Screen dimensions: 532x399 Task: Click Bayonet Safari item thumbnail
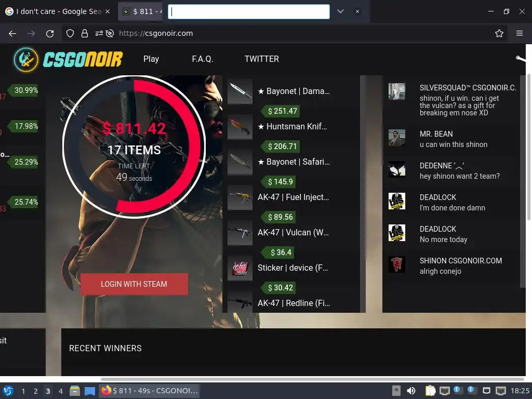click(x=240, y=162)
